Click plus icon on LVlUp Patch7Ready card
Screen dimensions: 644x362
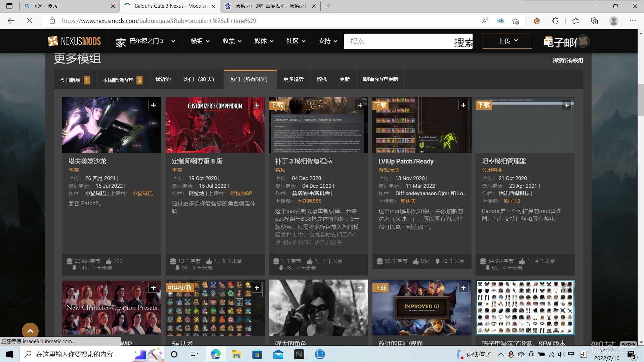pos(464,105)
